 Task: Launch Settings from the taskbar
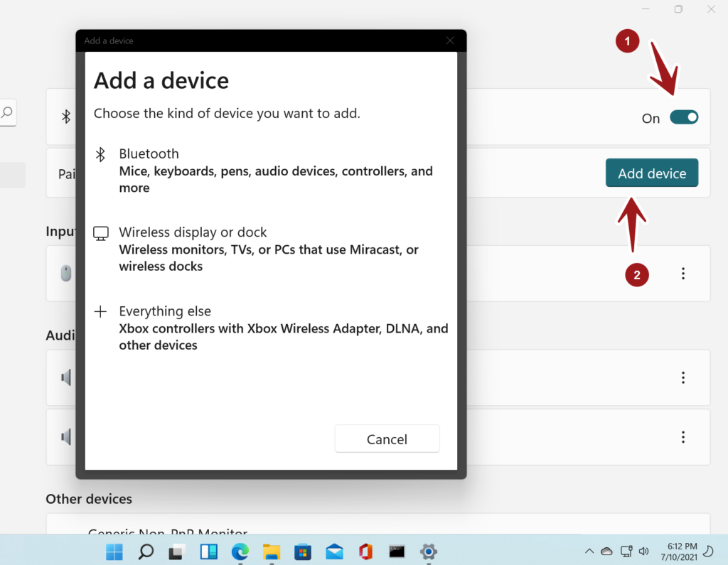[x=427, y=551]
